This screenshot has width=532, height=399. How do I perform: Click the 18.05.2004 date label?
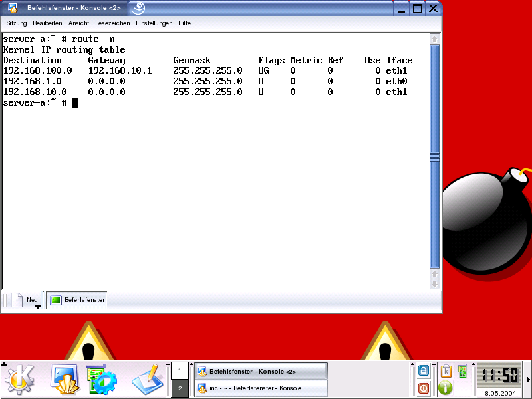498,393
